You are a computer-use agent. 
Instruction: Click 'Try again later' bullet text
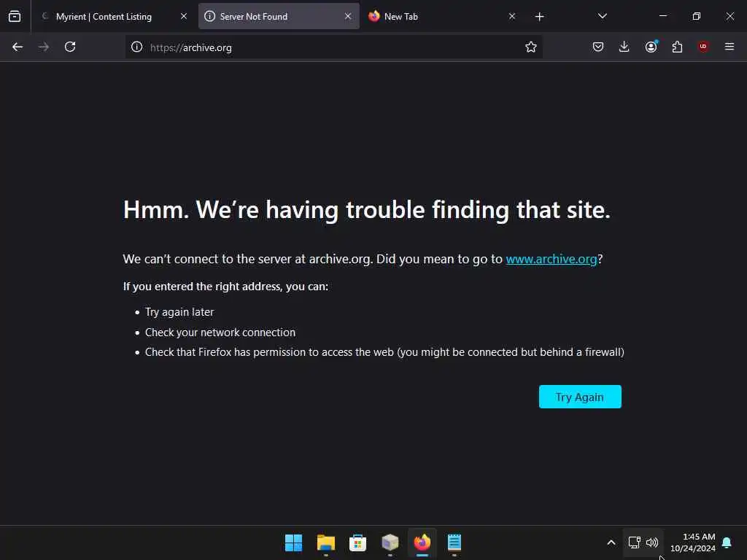(x=179, y=312)
